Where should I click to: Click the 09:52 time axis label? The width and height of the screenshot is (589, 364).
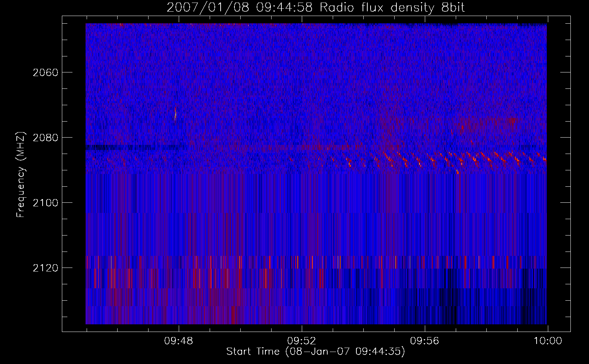301,341
